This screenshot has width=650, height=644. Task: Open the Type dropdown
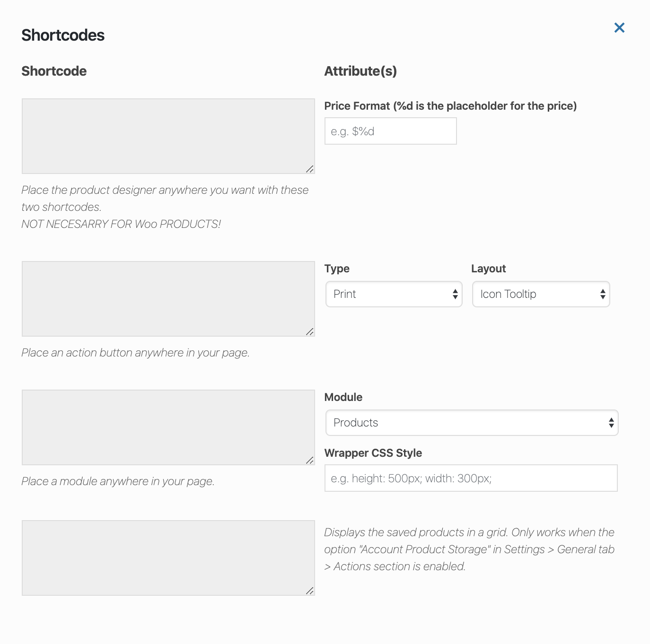[394, 294]
